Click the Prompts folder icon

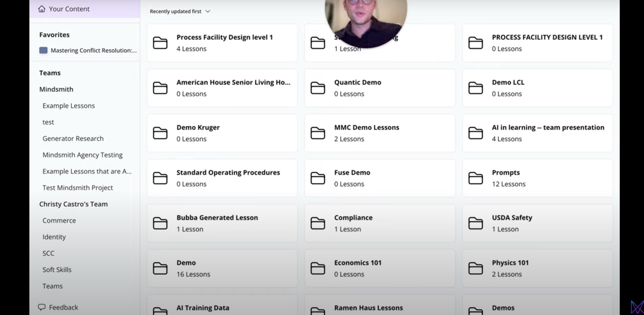(x=476, y=178)
